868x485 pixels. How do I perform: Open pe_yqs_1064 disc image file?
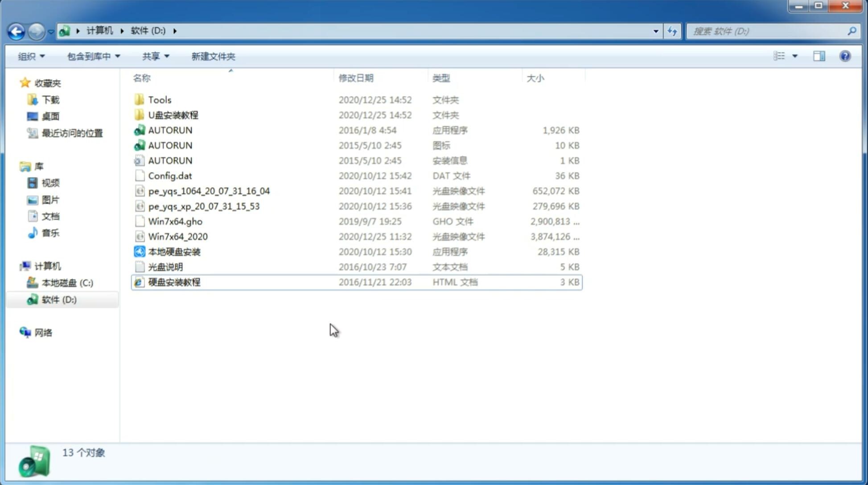[x=209, y=191]
